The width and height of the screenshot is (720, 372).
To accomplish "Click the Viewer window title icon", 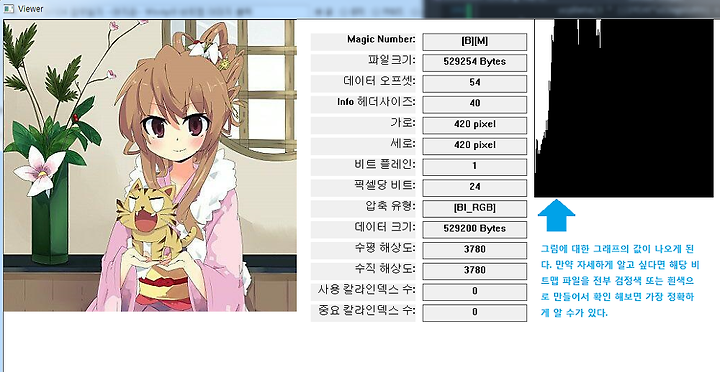I will [8, 9].
